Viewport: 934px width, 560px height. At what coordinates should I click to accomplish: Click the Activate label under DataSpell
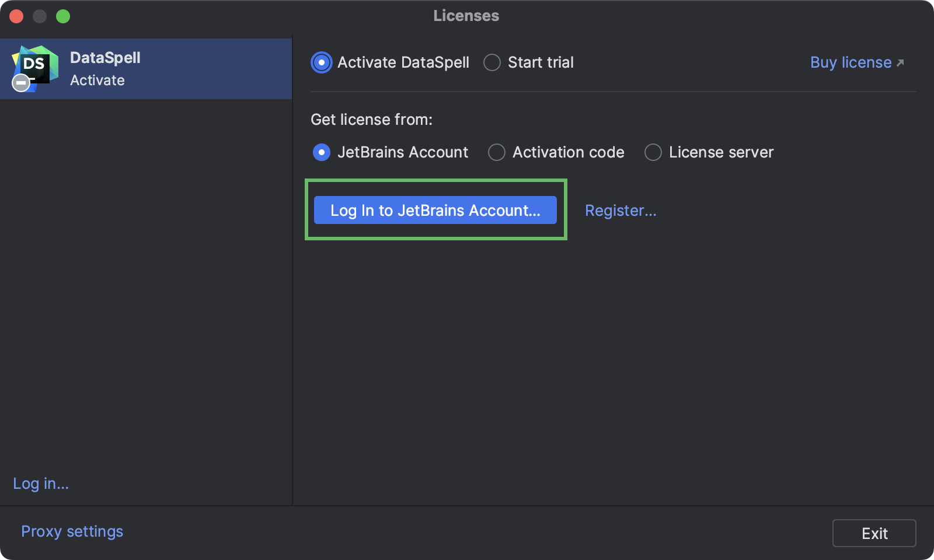(x=97, y=80)
